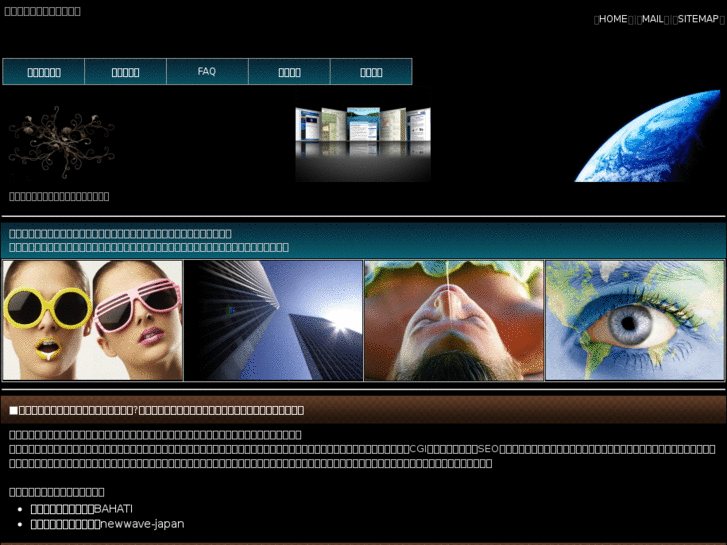Click the upturned face with water photo
The height and width of the screenshot is (545, 727).
(454, 320)
